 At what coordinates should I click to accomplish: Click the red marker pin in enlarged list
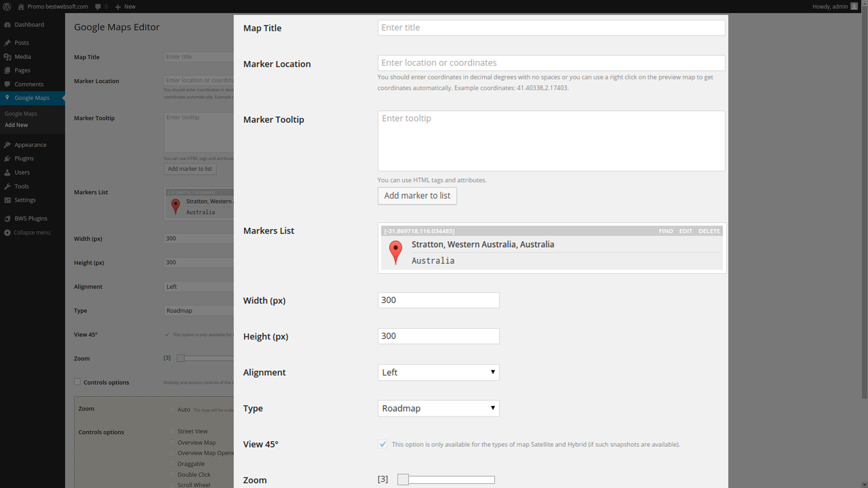click(x=396, y=252)
